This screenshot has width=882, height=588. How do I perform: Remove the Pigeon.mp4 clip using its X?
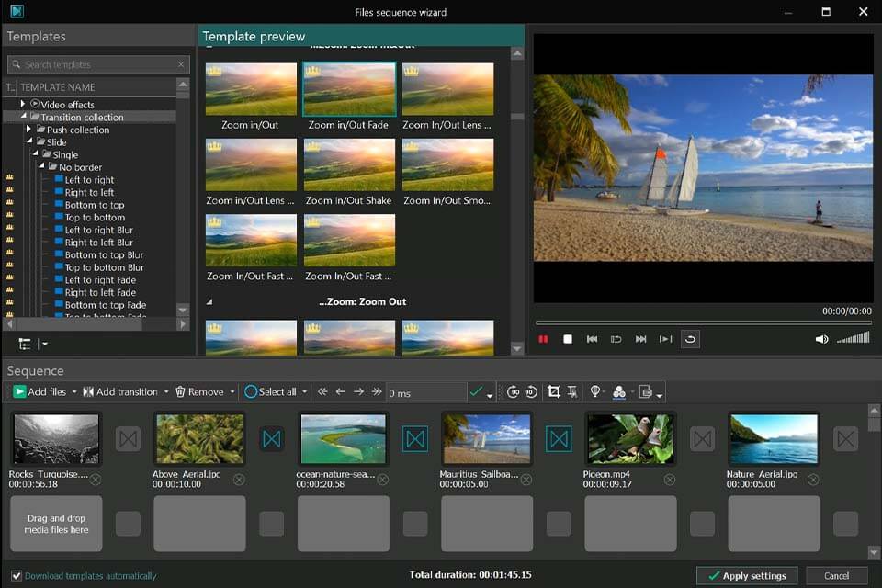click(670, 480)
